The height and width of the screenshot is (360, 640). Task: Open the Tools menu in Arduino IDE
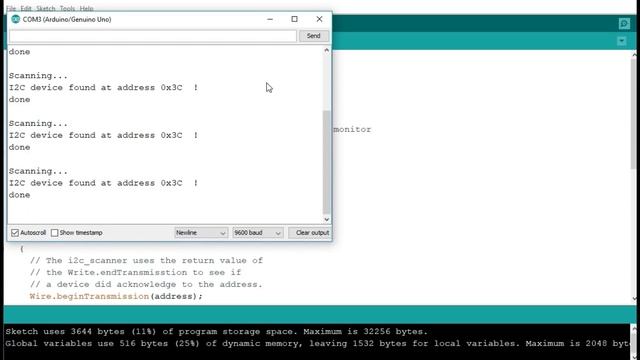(x=67, y=8)
